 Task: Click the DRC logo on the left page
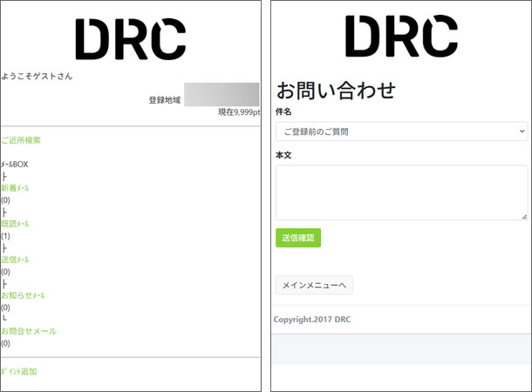[x=130, y=39]
